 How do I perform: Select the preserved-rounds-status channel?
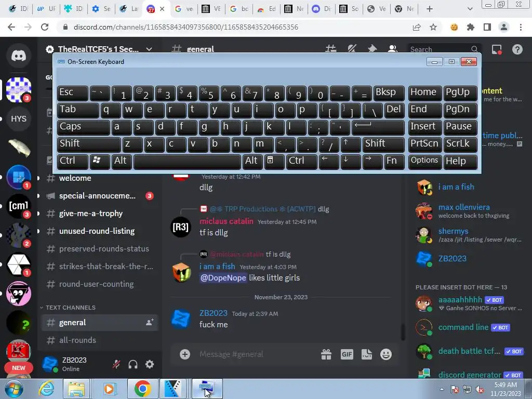[x=100, y=249]
